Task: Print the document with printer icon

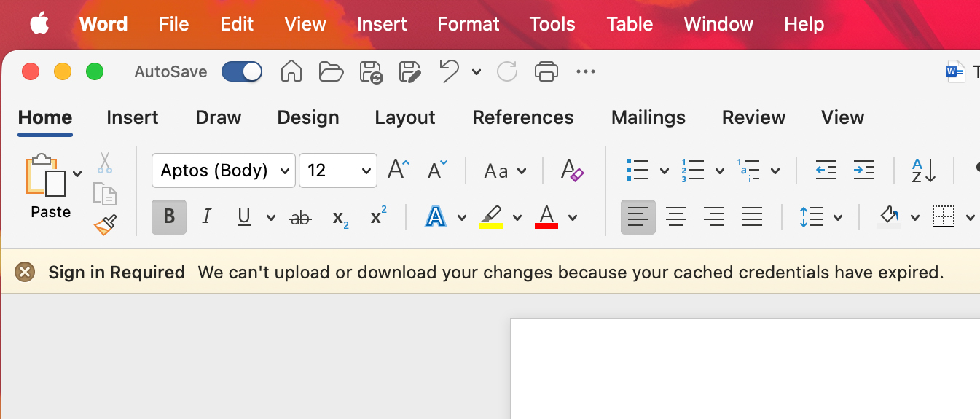Action: 546,71
